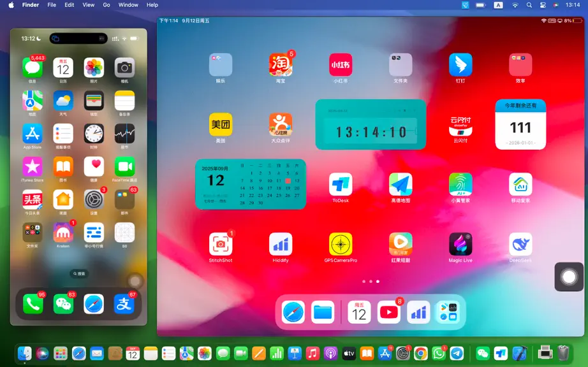Image resolution: width=588 pixels, height=367 pixels.
Task: Open the Stocks app on iPhone
Action: (124, 134)
